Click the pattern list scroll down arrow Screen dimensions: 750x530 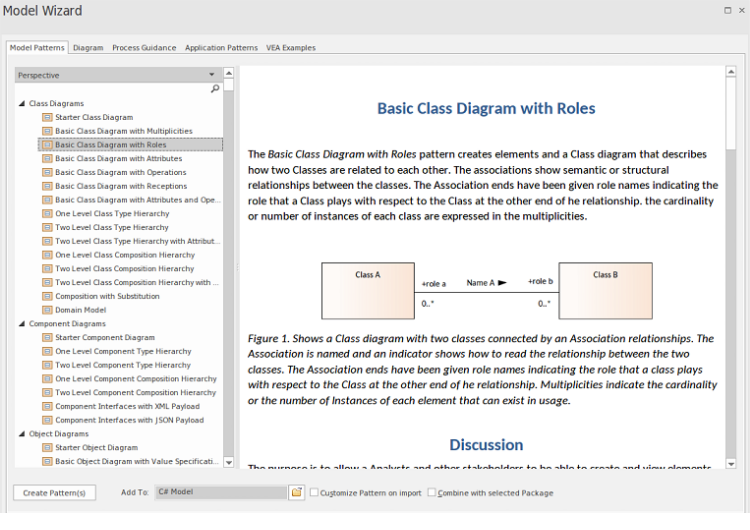(229, 462)
